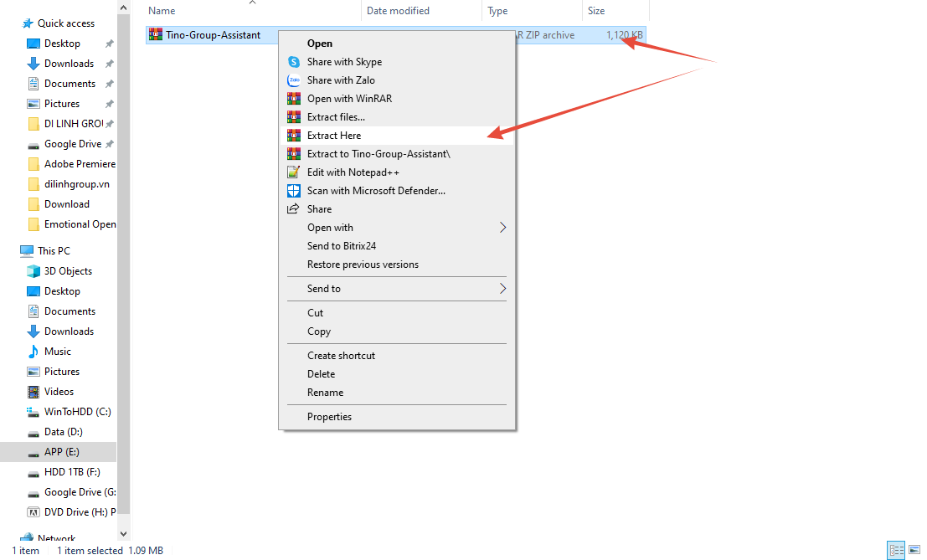Click the DVD Drive (H:) icon
The width and height of the screenshot is (927, 560).
[x=33, y=512]
